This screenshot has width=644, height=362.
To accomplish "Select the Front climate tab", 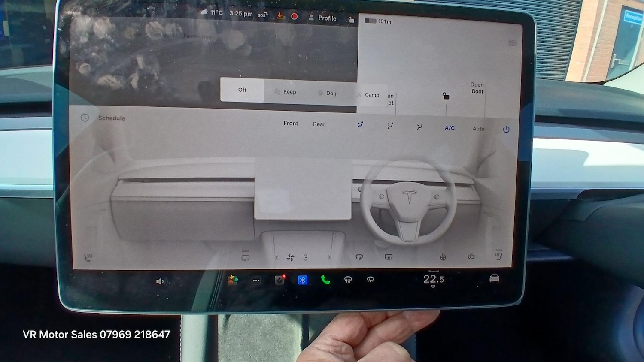I will [291, 123].
